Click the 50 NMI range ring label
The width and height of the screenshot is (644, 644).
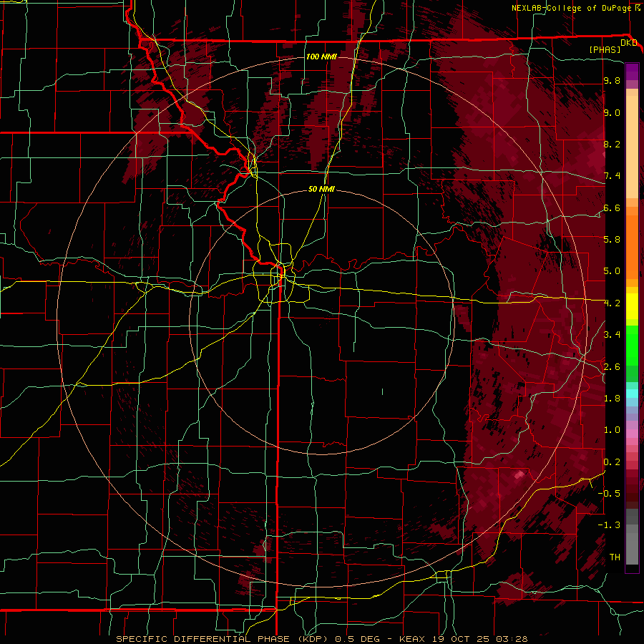click(321, 189)
